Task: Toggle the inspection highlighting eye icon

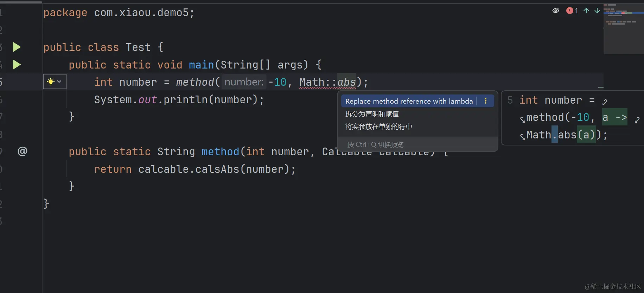Action: coord(556,11)
